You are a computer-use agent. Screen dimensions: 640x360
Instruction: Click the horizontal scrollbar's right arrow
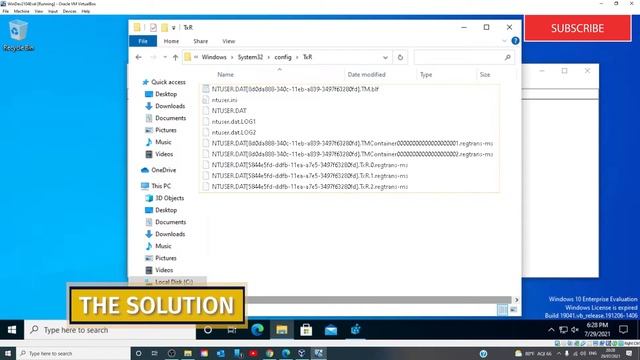tap(516, 300)
